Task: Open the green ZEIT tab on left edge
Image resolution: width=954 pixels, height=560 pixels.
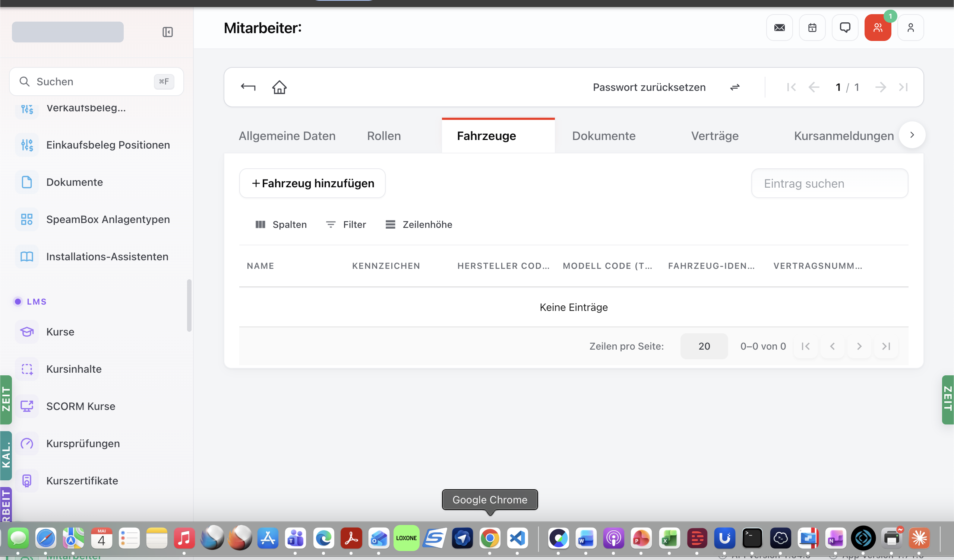Action: coord(6,400)
